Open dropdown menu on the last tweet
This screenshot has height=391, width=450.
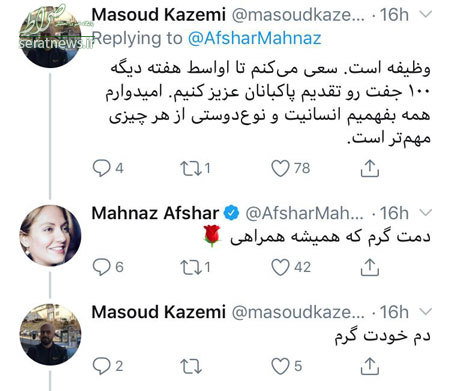click(425, 312)
